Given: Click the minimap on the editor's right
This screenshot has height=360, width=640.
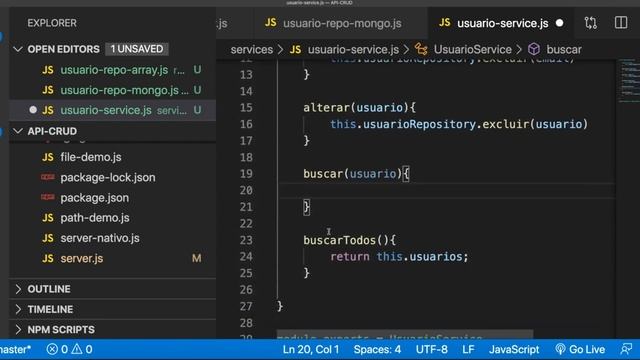Looking at the screenshot, I should (x=629, y=81).
